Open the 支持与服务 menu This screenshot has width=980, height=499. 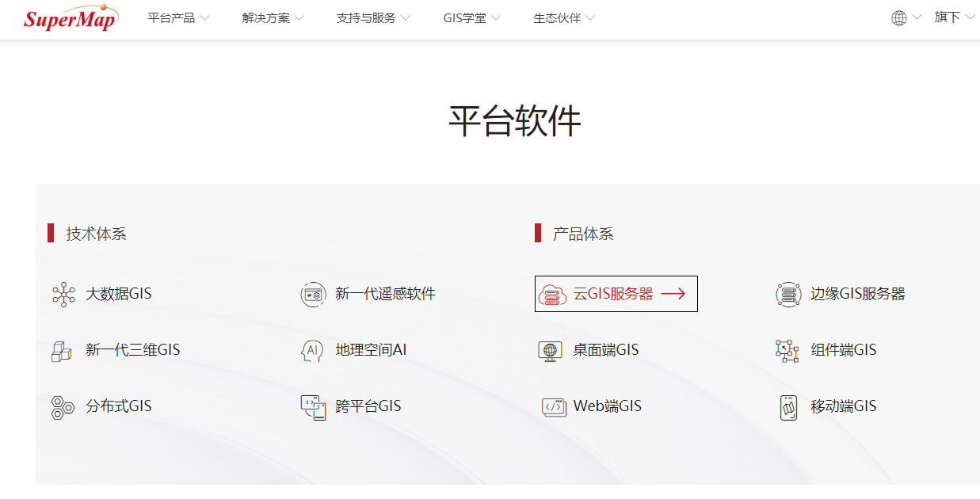(366, 17)
